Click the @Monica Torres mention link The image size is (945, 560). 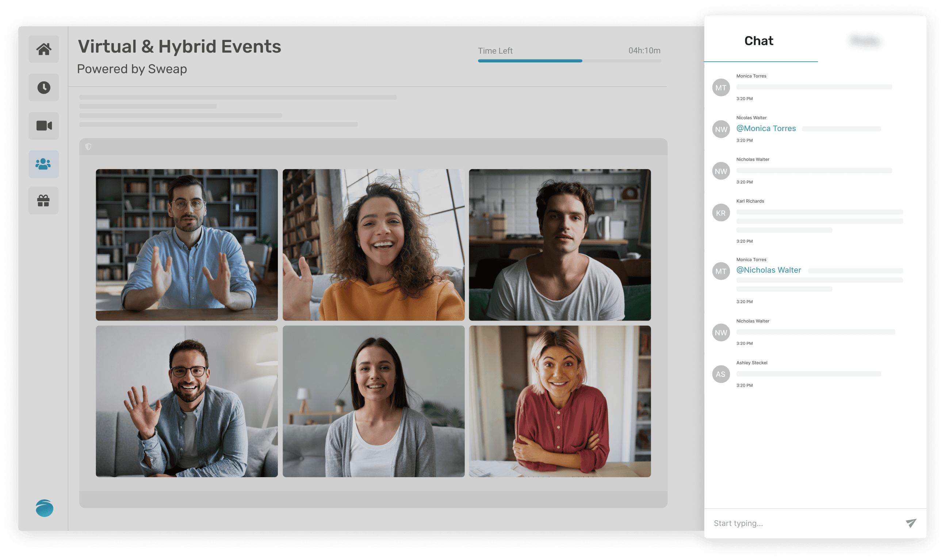[766, 129]
